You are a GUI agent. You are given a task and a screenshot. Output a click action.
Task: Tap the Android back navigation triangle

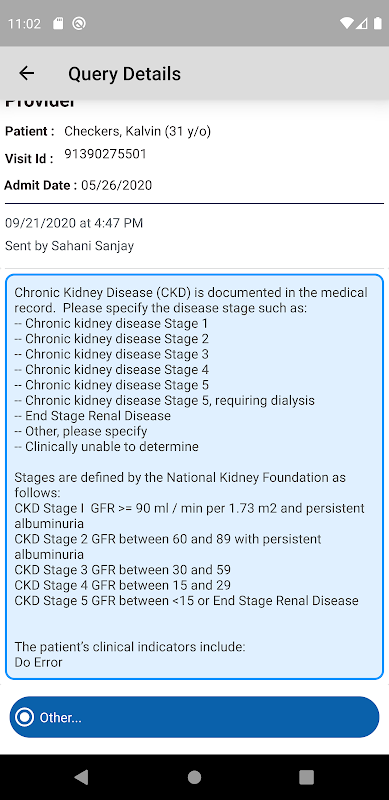click(81, 777)
